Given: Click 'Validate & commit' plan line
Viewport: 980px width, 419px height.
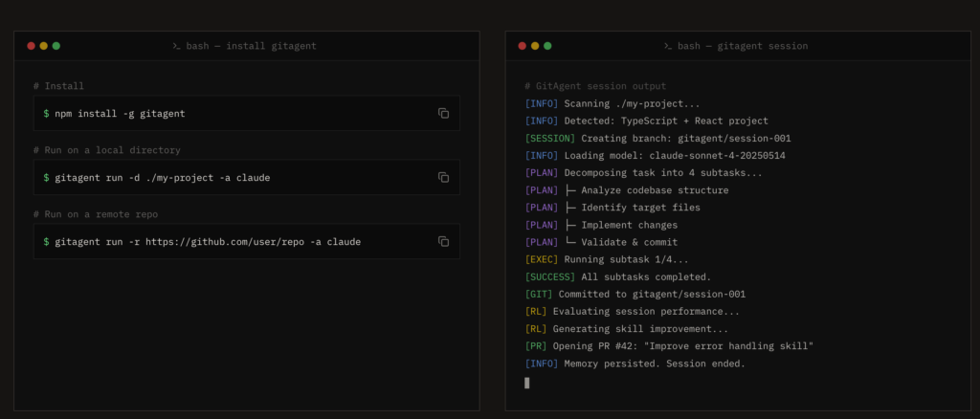Looking at the screenshot, I should (x=630, y=242).
